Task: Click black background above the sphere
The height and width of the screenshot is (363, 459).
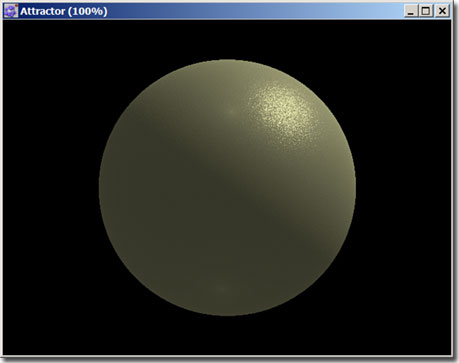Action: pos(227,39)
